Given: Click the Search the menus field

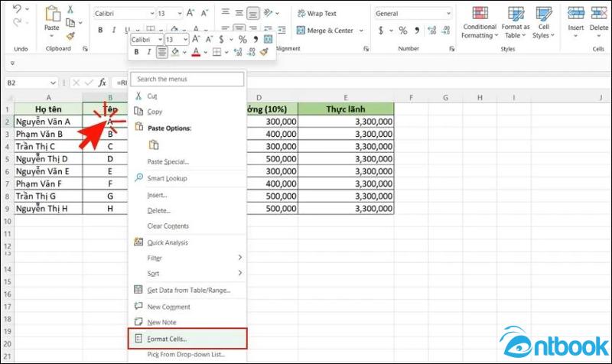Looking at the screenshot, I should pyautogui.click(x=187, y=80).
